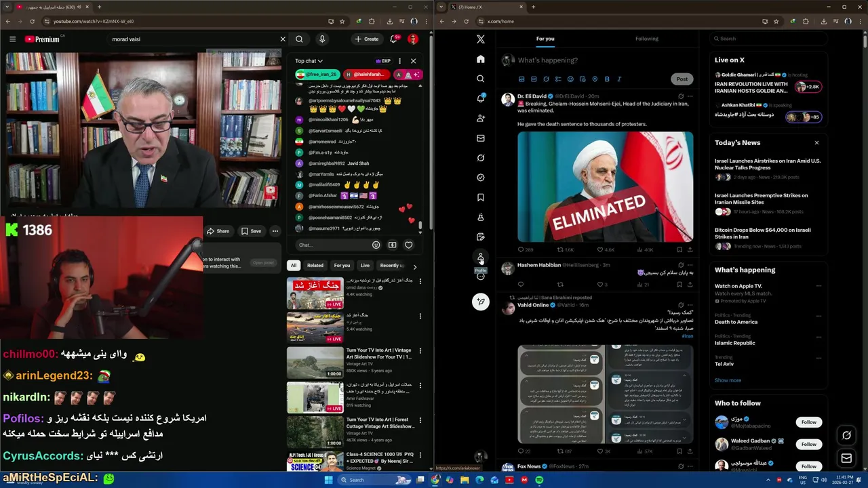
Task: Insert emoji in X composer toolbar
Action: tap(570, 79)
